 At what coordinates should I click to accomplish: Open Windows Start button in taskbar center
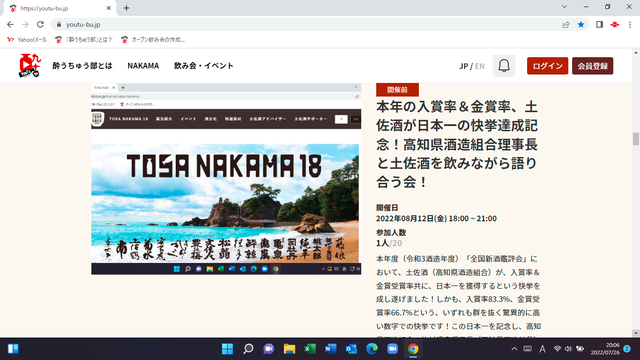tap(227, 349)
